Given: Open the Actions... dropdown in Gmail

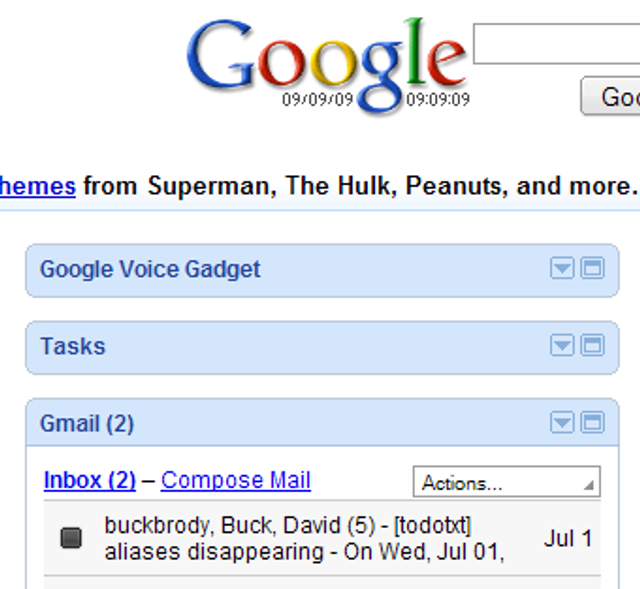Looking at the screenshot, I should pyautogui.click(x=506, y=482).
